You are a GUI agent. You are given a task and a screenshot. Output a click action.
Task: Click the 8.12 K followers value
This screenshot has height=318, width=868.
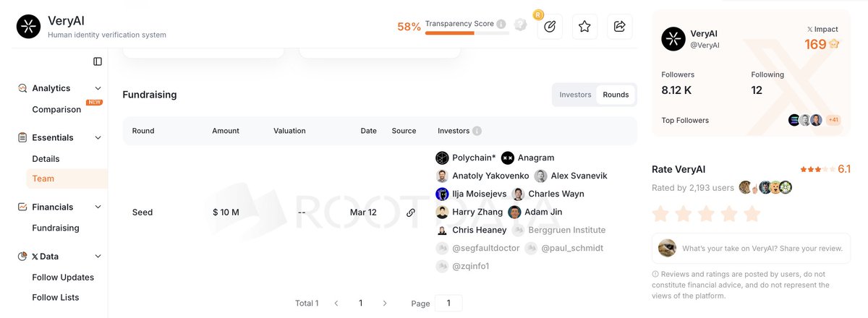click(676, 90)
